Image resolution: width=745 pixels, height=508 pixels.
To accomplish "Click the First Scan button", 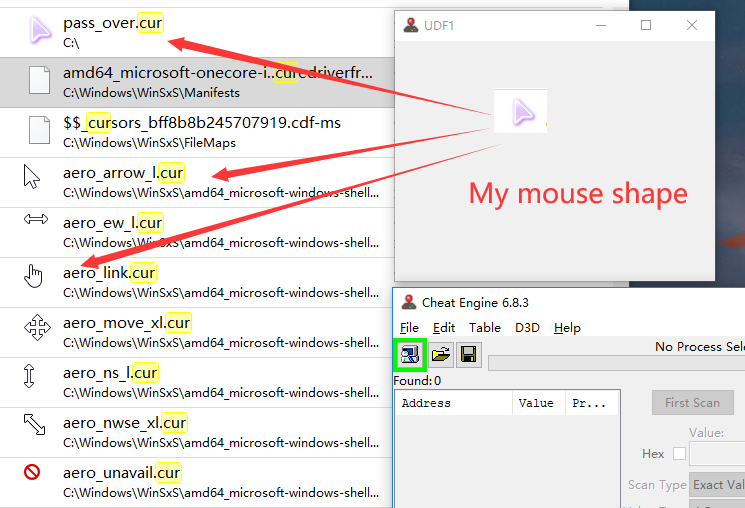I will pyautogui.click(x=692, y=403).
